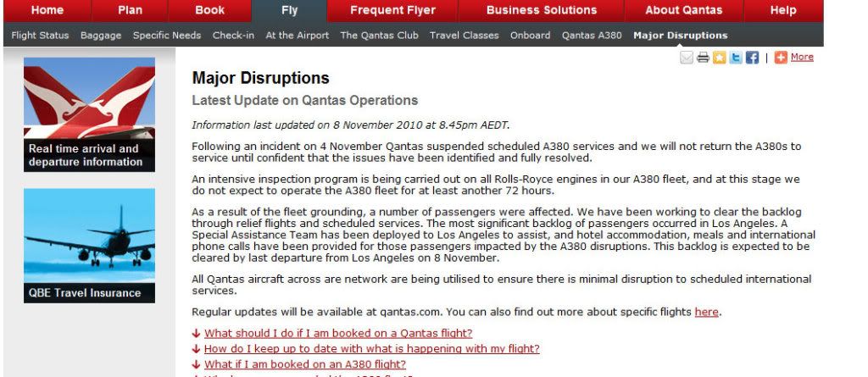Follow the 'here' specific flights link

pyautogui.click(x=706, y=313)
